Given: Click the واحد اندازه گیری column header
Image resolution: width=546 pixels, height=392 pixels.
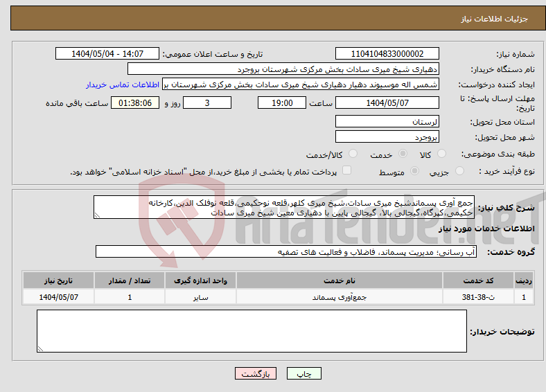Looking at the screenshot, I should pyautogui.click(x=200, y=280).
